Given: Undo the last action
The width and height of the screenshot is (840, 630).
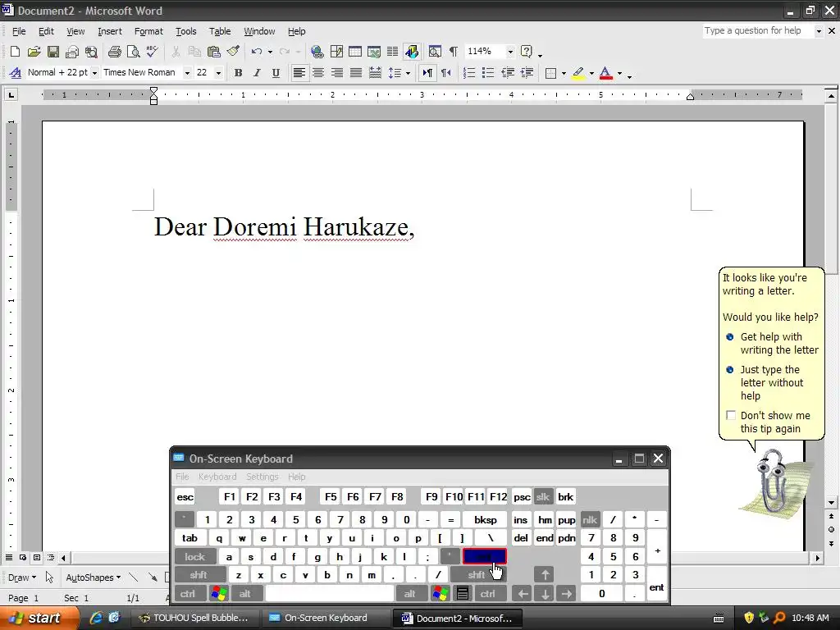Looking at the screenshot, I should coord(257,52).
